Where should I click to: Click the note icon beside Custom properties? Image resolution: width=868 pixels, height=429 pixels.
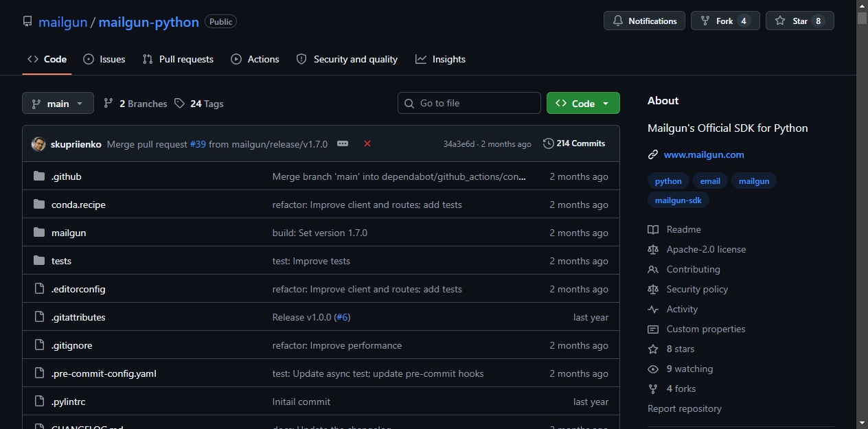pyautogui.click(x=653, y=329)
